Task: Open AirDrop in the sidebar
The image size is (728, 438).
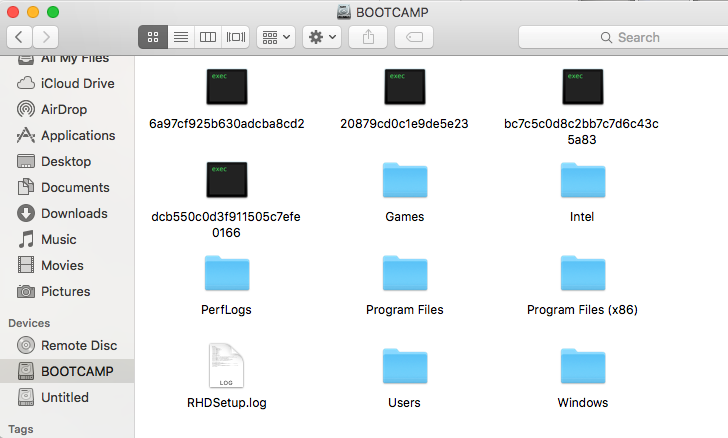Action: coord(67,109)
